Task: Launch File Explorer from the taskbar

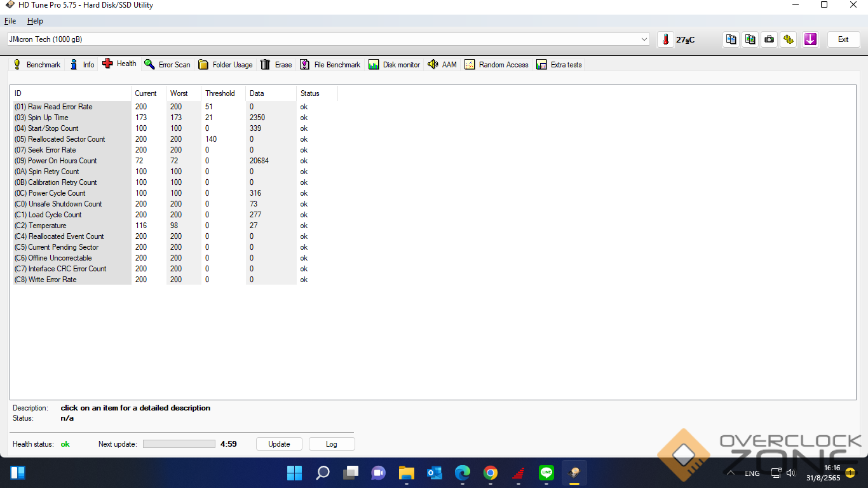Action: click(x=406, y=473)
